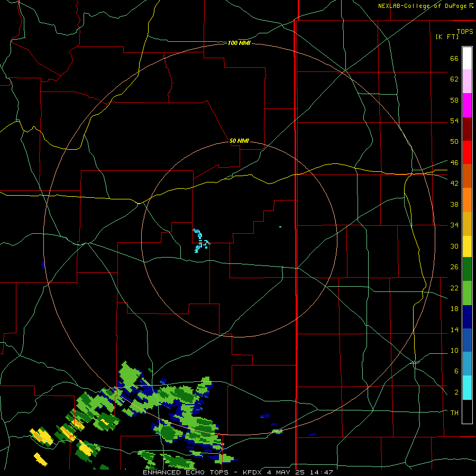Click the legend value "38"

pos(454,205)
